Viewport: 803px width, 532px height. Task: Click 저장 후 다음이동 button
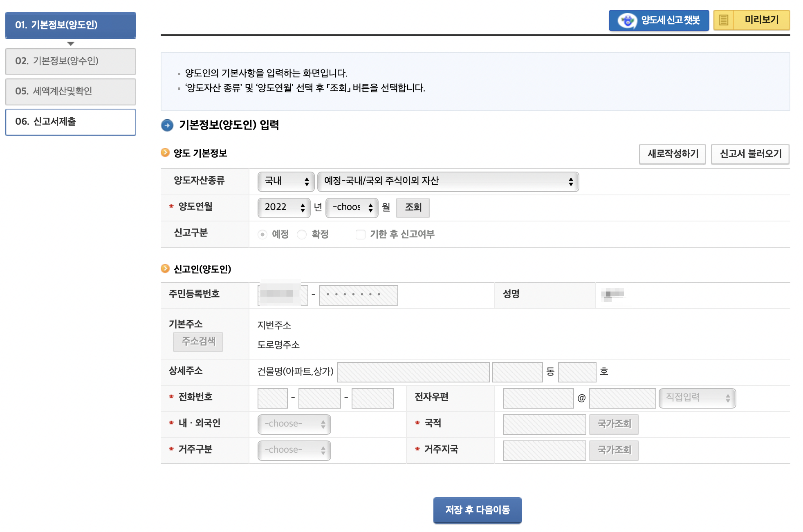(477, 510)
